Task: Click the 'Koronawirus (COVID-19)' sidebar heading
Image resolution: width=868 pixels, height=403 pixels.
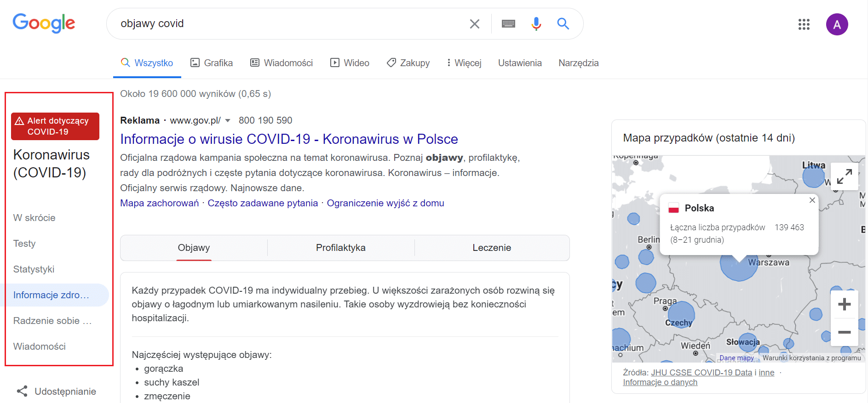Action: click(52, 164)
